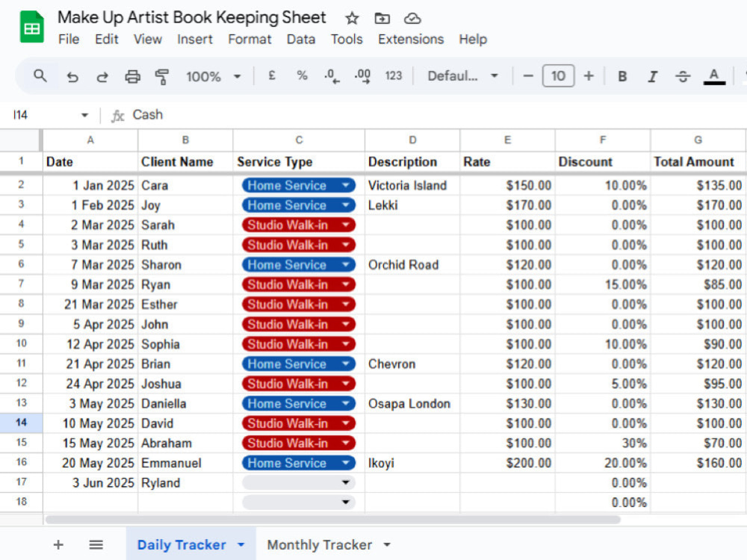Select the Osapa London description cell
747x560 pixels.
(x=412, y=403)
